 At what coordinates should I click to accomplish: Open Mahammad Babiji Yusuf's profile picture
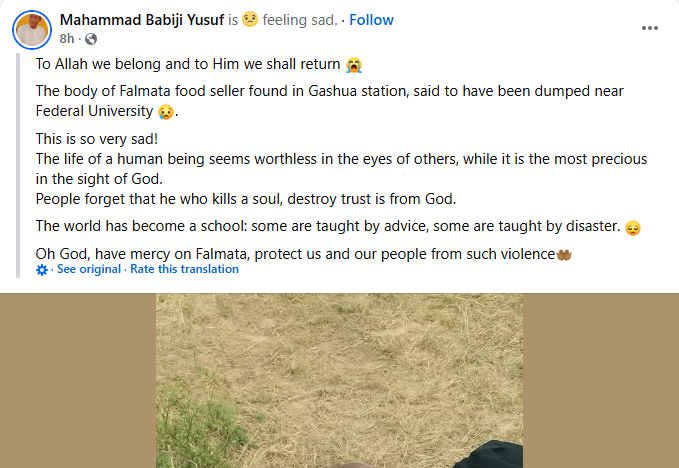(31, 30)
